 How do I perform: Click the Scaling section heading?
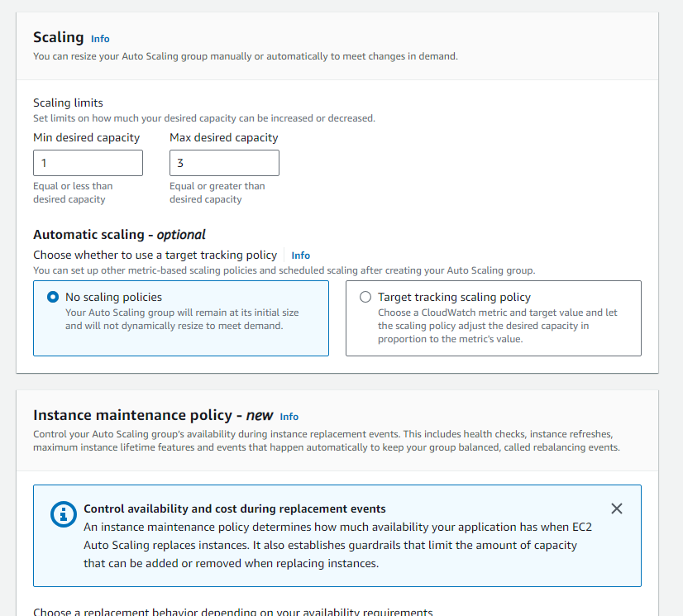58,37
